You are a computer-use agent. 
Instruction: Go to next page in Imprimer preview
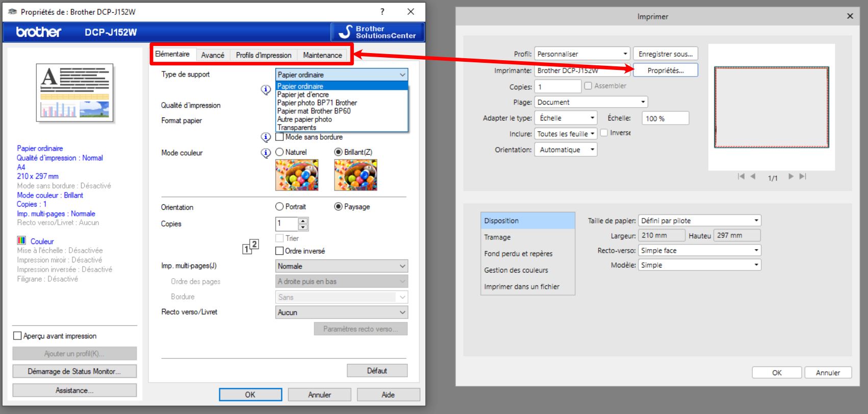click(791, 177)
